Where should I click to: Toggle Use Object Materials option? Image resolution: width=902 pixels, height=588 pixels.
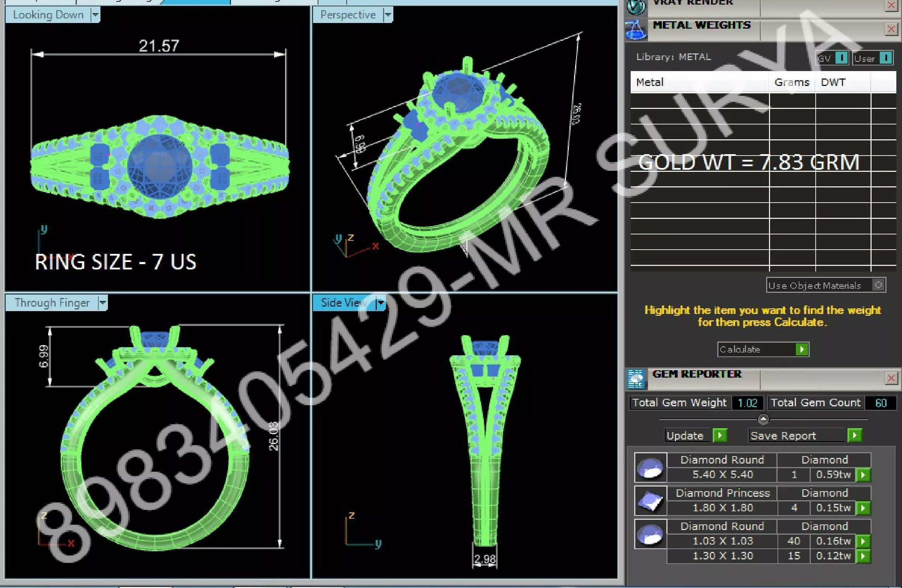pos(826,285)
